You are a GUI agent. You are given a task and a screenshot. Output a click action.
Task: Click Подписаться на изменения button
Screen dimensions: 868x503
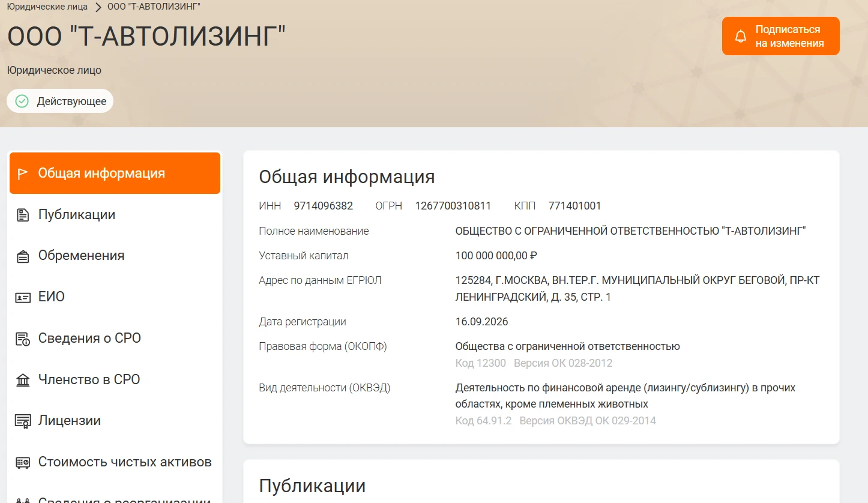pos(780,36)
